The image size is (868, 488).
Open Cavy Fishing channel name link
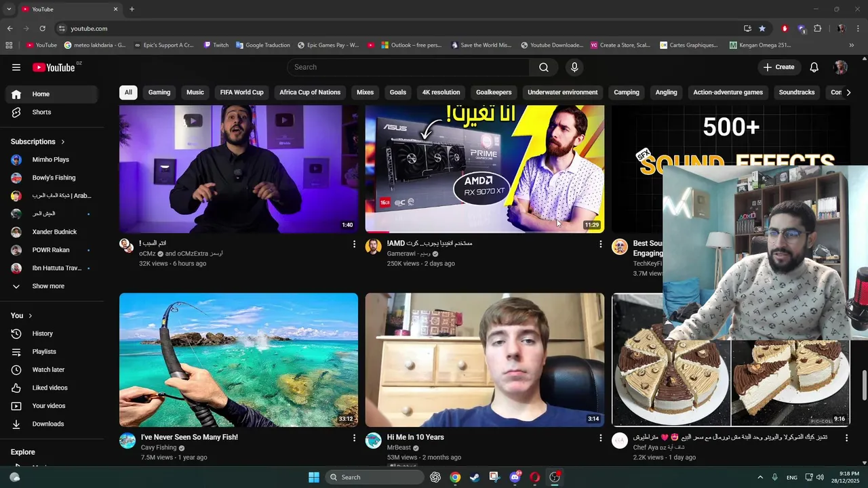pos(159,448)
